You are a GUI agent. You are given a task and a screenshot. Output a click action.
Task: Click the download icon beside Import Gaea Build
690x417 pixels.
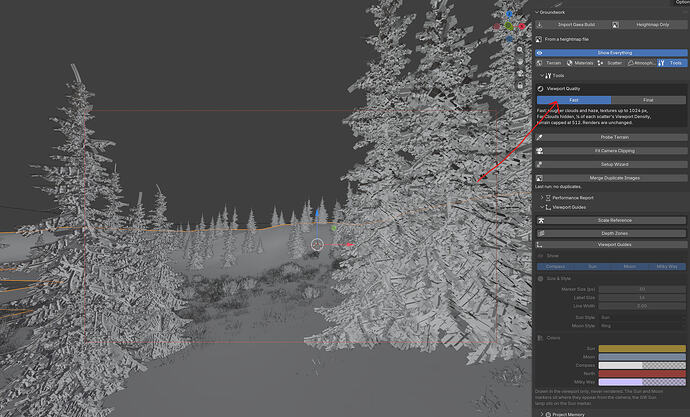(540, 25)
